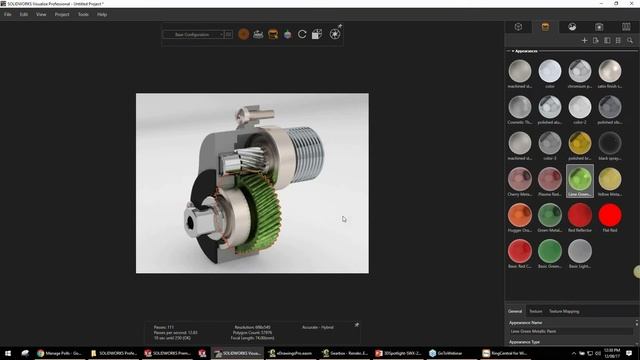The width and height of the screenshot is (640, 360).
Task: Open the Tools menu
Action: coord(83,14)
